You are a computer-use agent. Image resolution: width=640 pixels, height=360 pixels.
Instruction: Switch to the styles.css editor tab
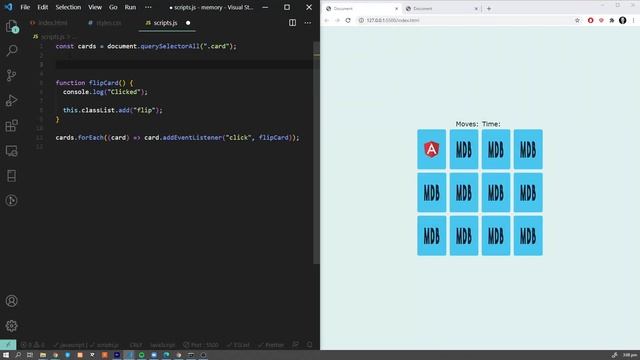pyautogui.click(x=105, y=23)
